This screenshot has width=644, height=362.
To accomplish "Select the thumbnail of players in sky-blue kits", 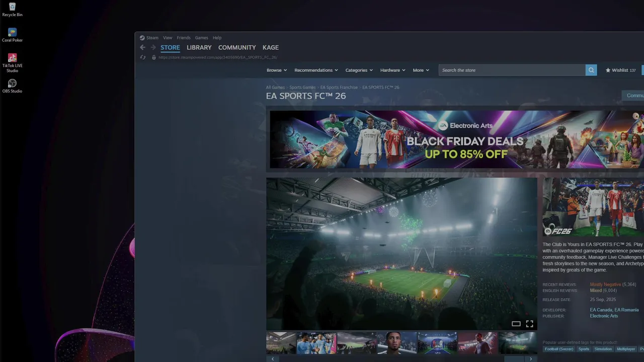I will (x=316, y=343).
